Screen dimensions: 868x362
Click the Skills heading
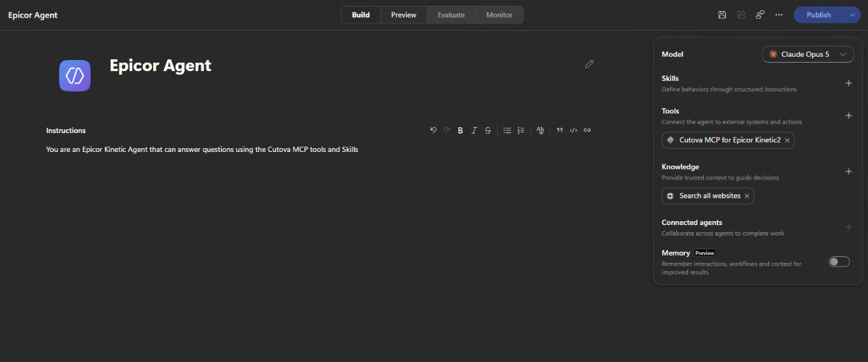(670, 78)
